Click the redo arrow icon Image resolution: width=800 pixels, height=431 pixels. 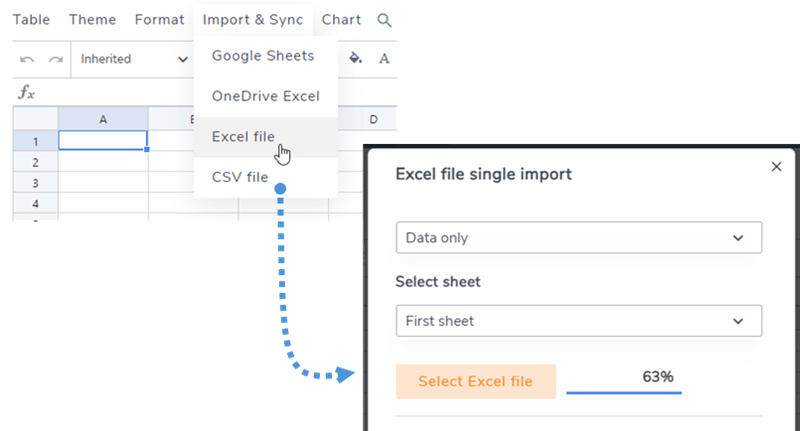[x=56, y=59]
